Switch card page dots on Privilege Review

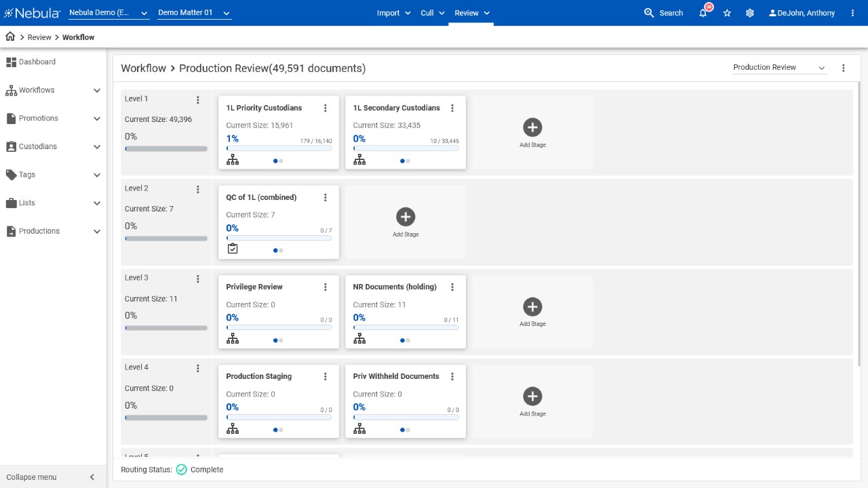point(278,340)
